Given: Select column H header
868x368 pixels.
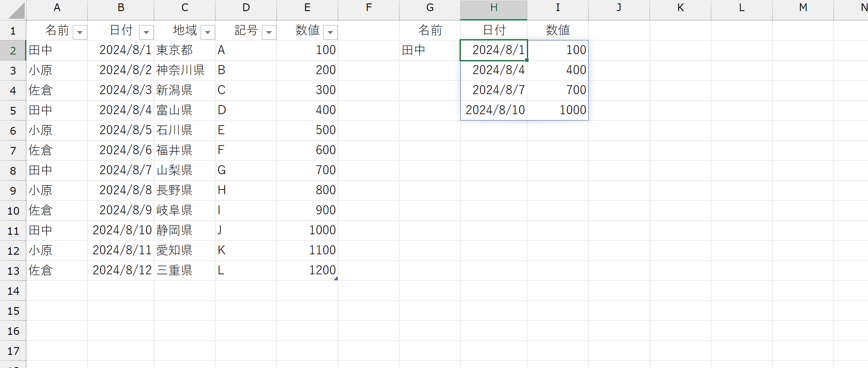Looking at the screenshot, I should coord(494,8).
